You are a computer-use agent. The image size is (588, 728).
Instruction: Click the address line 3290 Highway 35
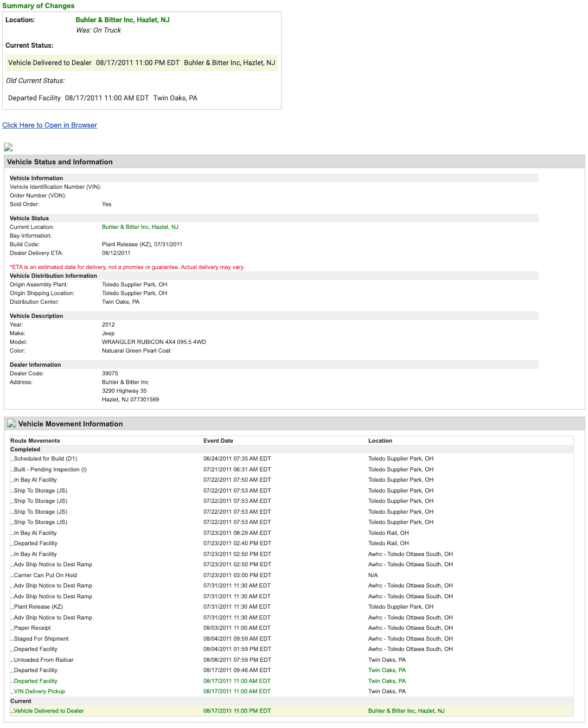tap(124, 391)
